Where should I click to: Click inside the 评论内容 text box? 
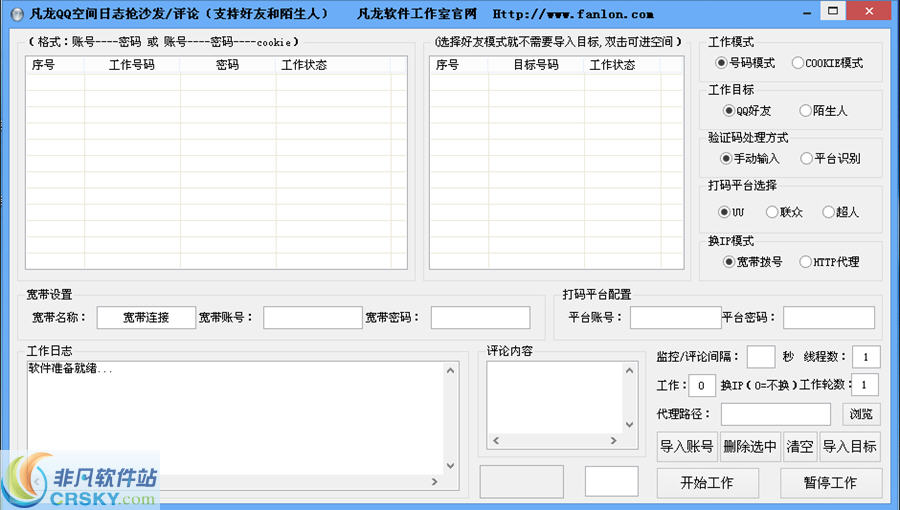(x=555, y=398)
